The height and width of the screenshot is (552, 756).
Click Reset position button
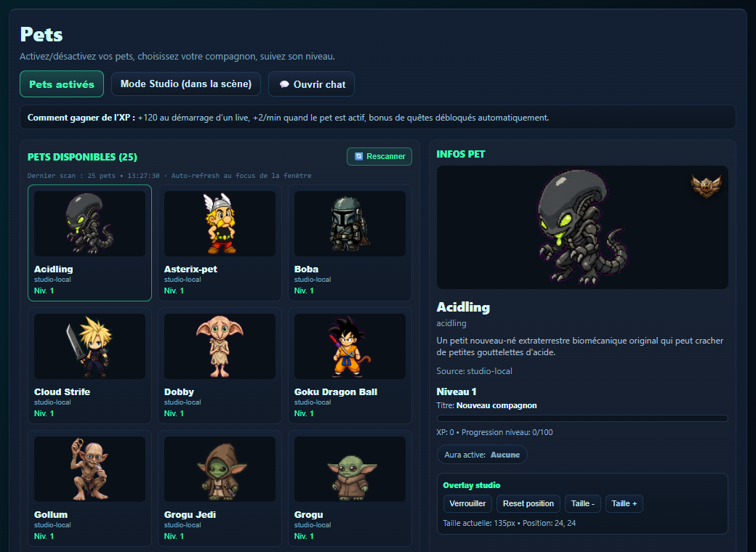click(528, 503)
